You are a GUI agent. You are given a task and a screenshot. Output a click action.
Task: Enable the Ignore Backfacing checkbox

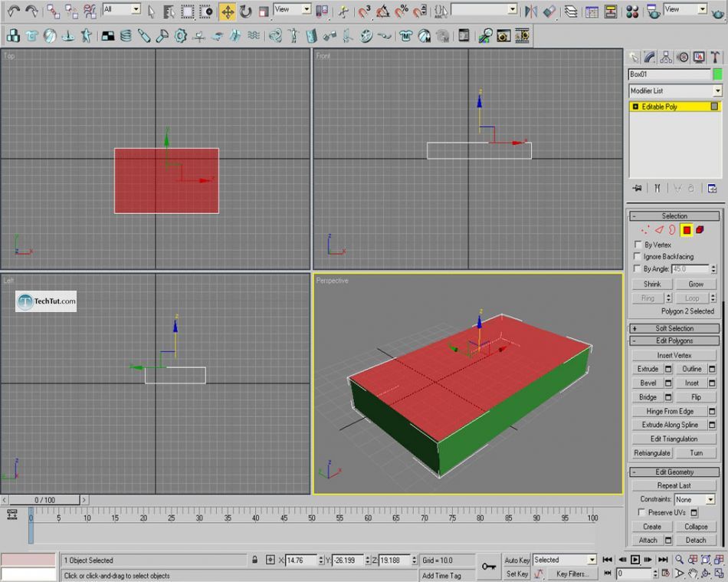tap(637, 256)
